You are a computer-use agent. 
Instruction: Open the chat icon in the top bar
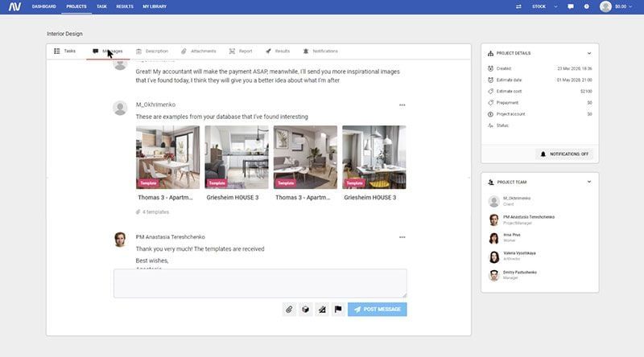[571, 6]
